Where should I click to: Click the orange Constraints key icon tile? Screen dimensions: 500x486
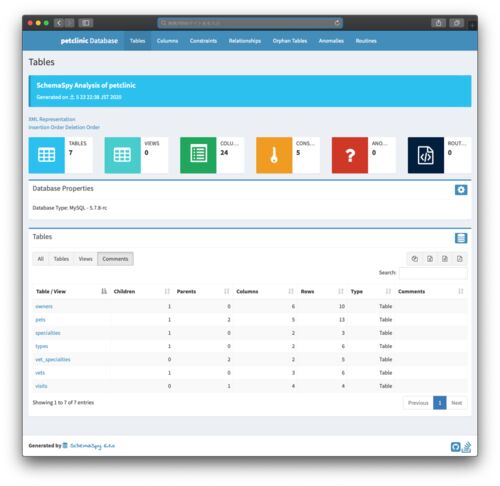(x=274, y=155)
